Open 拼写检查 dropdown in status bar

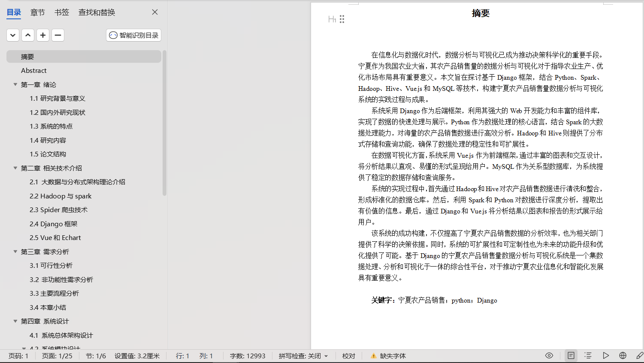(x=303, y=356)
